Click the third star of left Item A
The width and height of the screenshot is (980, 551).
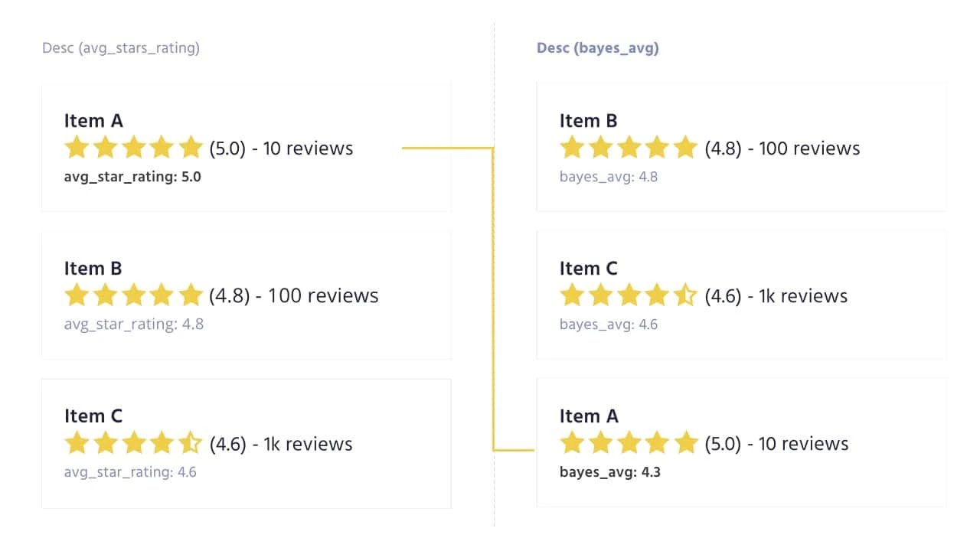[133, 147]
